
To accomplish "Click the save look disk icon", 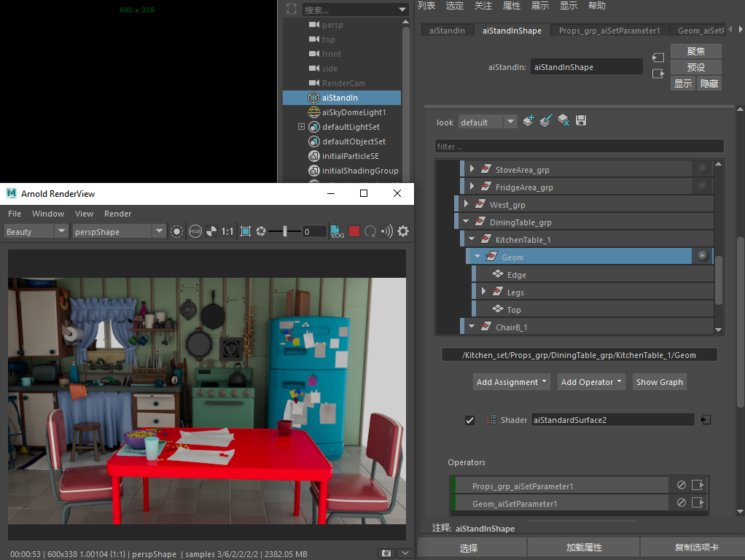I will (580, 121).
